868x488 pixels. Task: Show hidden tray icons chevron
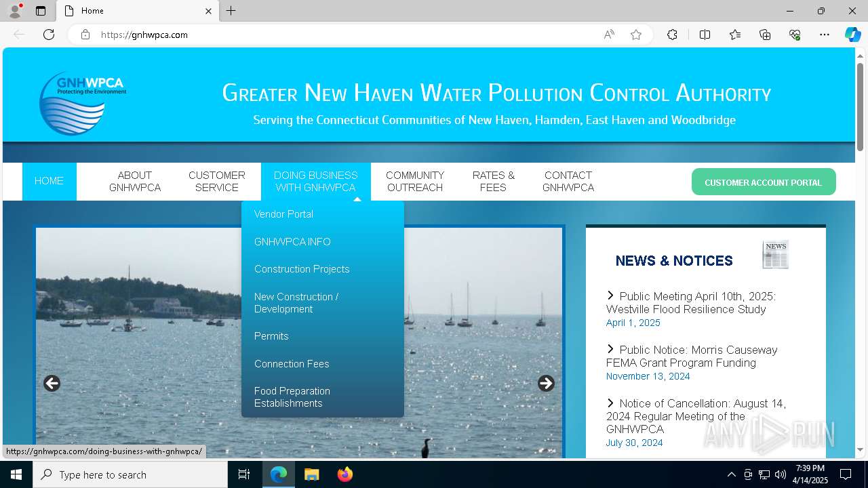tap(731, 474)
